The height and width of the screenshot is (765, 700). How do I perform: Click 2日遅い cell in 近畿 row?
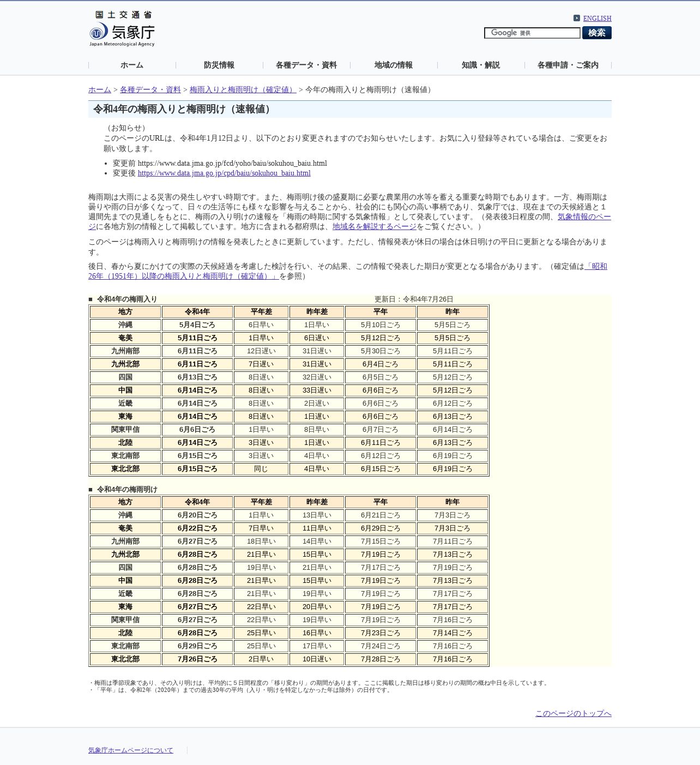317,403
